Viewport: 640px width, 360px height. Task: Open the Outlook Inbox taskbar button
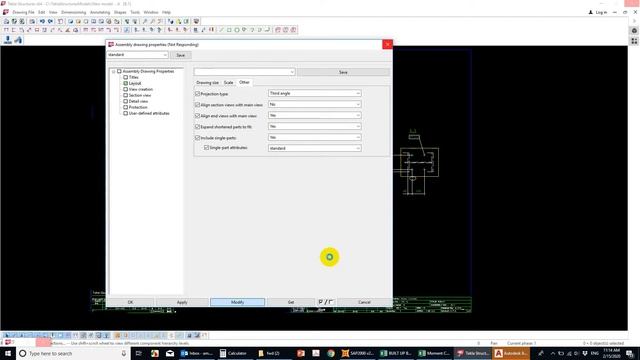click(197, 353)
